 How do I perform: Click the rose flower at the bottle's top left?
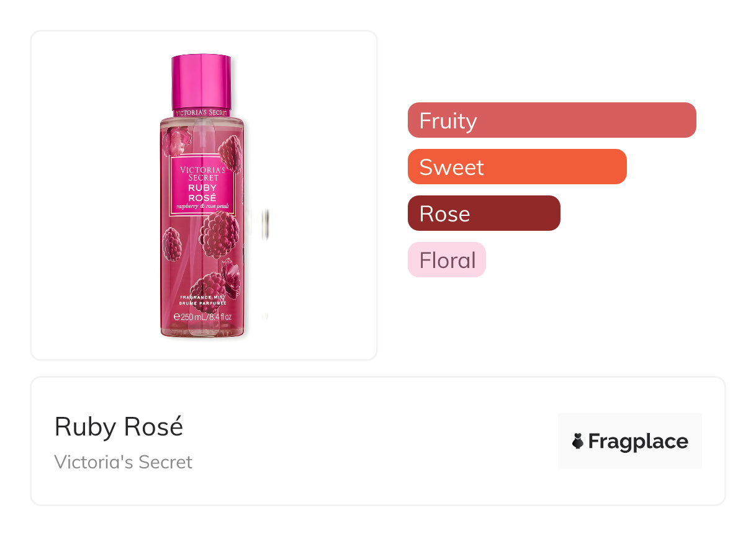click(175, 141)
